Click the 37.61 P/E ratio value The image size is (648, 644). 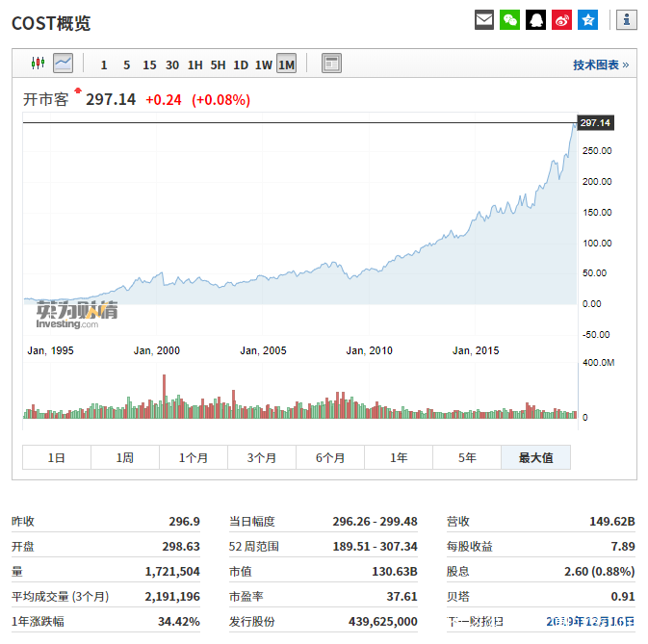pyautogui.click(x=402, y=597)
